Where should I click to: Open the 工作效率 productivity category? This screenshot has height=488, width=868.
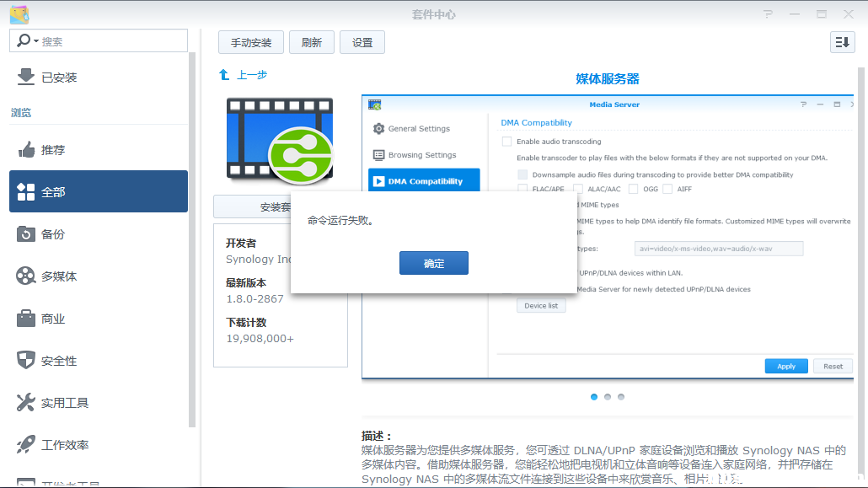99,445
